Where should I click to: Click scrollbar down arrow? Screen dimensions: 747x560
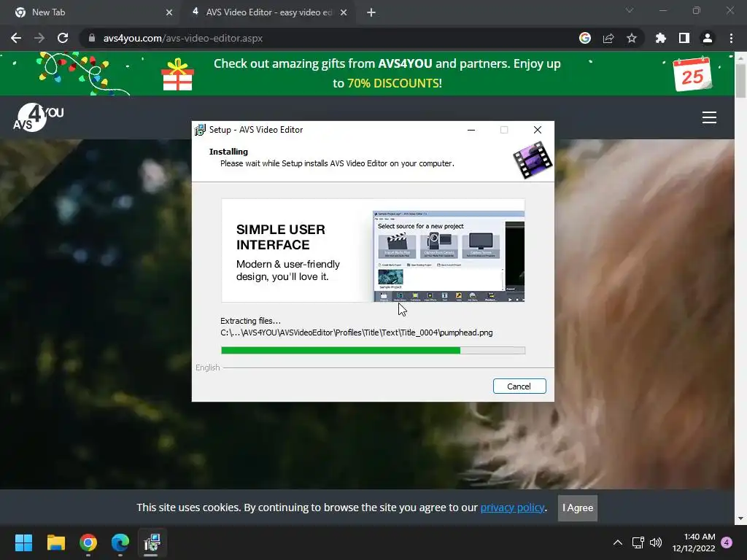tap(741, 518)
